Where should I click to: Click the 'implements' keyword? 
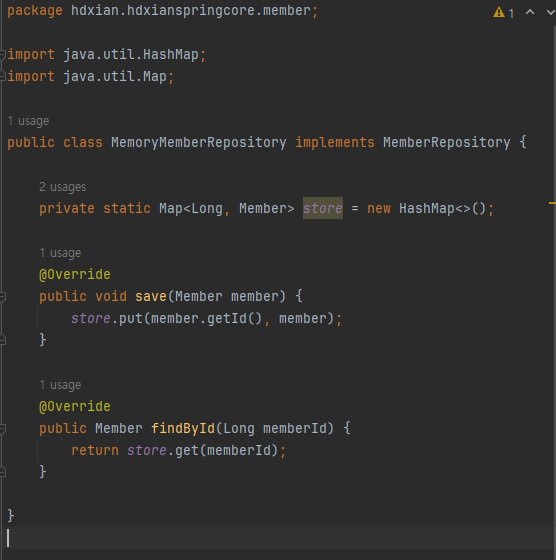(335, 142)
